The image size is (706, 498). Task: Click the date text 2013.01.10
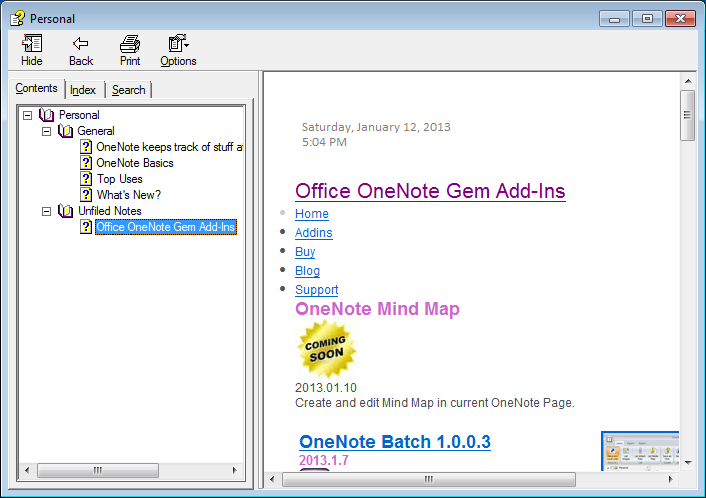[326, 388]
